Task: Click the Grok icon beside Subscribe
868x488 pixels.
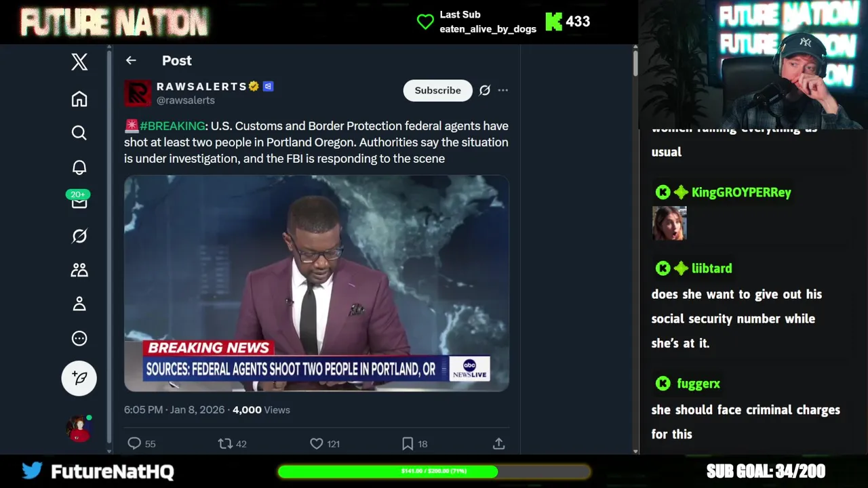Action: (485, 90)
